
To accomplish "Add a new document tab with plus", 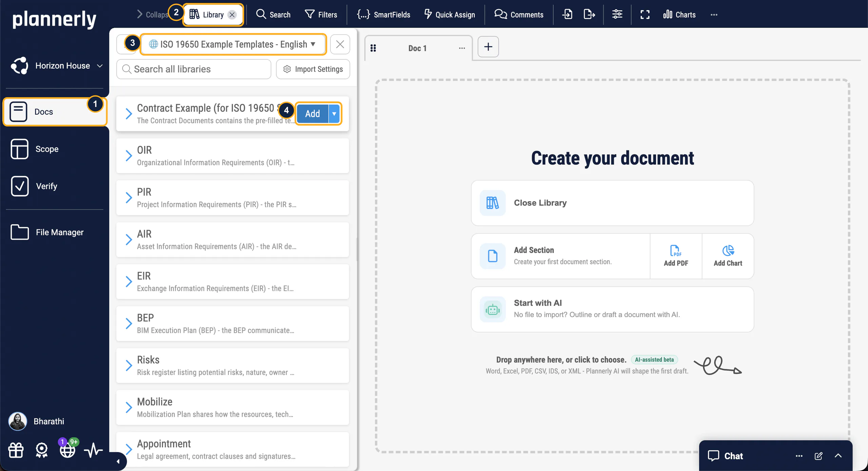I will (488, 47).
